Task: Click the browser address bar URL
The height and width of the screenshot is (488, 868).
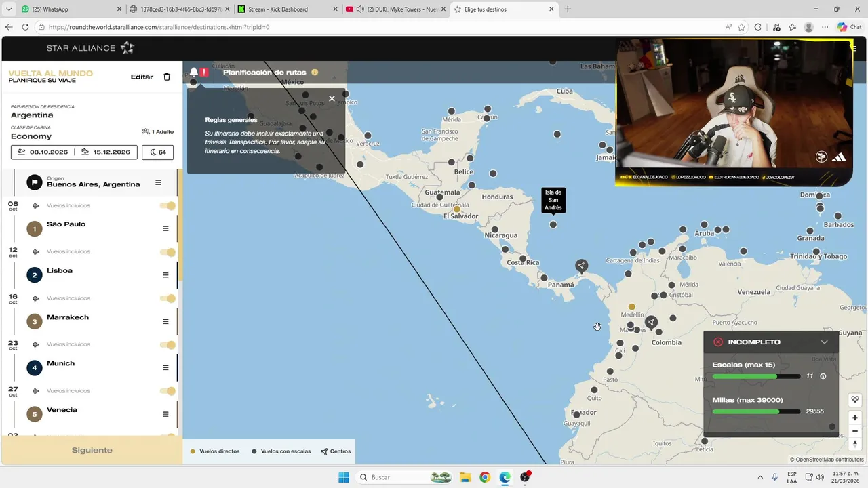Action: [x=159, y=27]
